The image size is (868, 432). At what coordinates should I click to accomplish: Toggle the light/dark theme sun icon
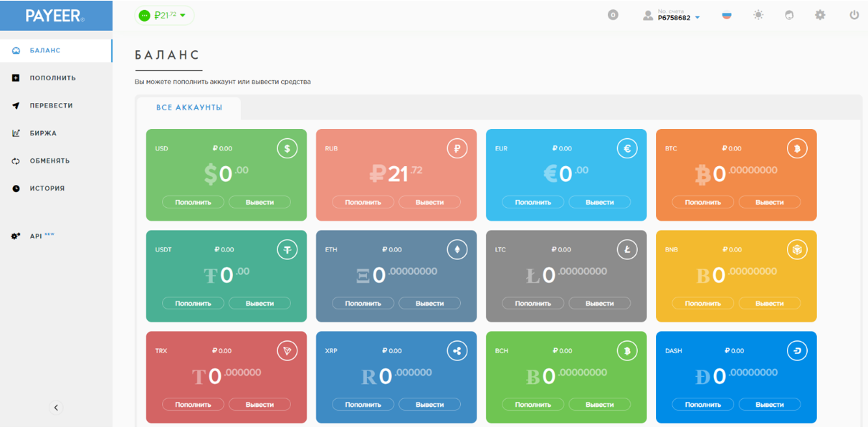coord(758,15)
